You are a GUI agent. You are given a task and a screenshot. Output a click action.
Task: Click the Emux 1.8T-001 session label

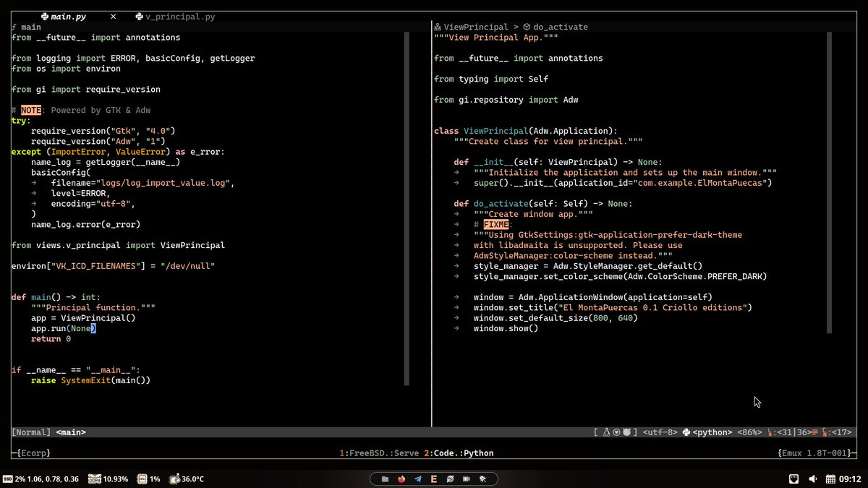[x=813, y=453]
